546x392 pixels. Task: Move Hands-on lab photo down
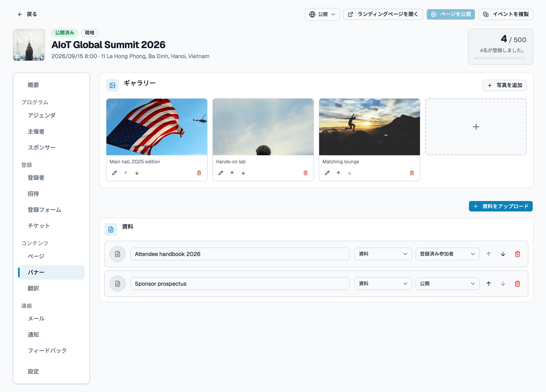pyautogui.click(x=243, y=173)
